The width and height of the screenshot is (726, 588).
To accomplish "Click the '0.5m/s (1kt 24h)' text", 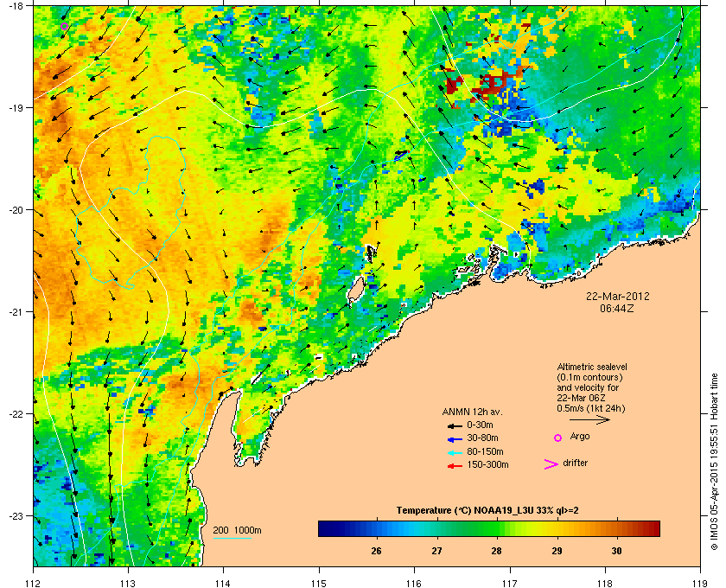I will coord(591,409).
